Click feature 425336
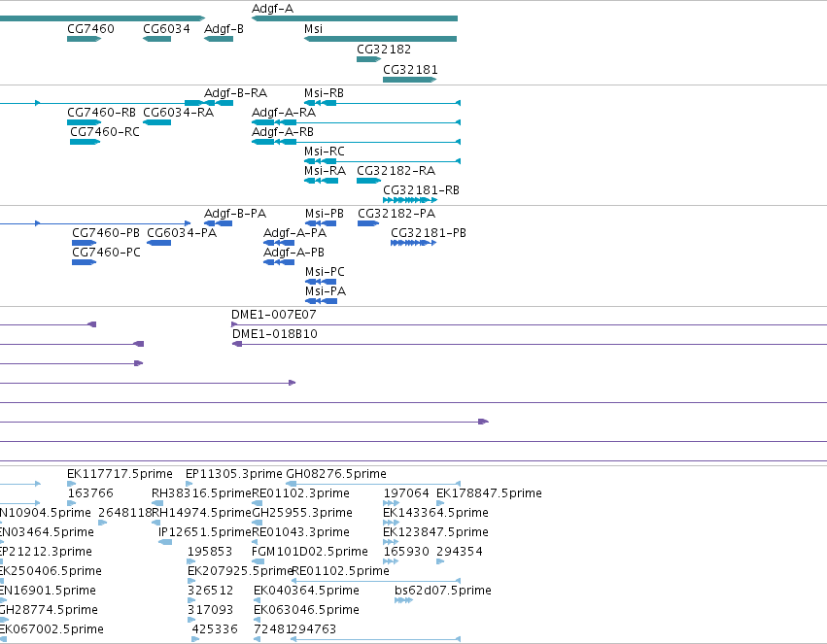The width and height of the screenshot is (827, 644). pyautogui.click(x=195, y=639)
